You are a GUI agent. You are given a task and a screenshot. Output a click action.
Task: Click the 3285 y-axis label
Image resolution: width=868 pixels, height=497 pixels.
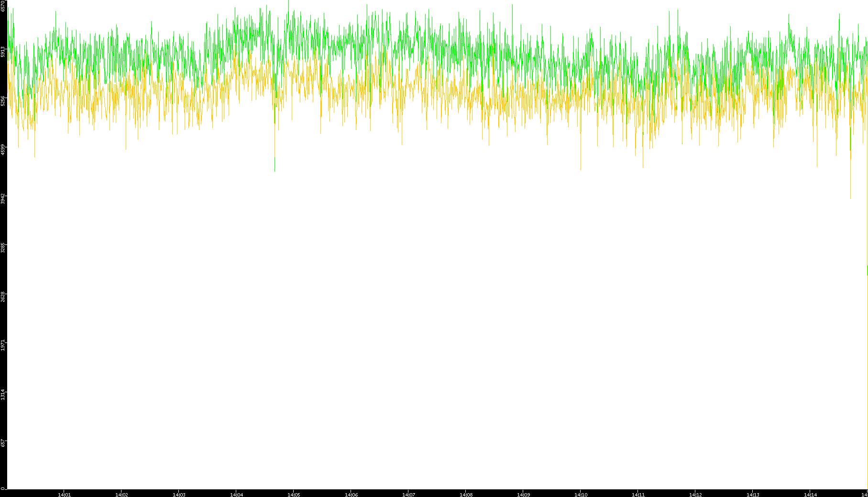point(3,248)
